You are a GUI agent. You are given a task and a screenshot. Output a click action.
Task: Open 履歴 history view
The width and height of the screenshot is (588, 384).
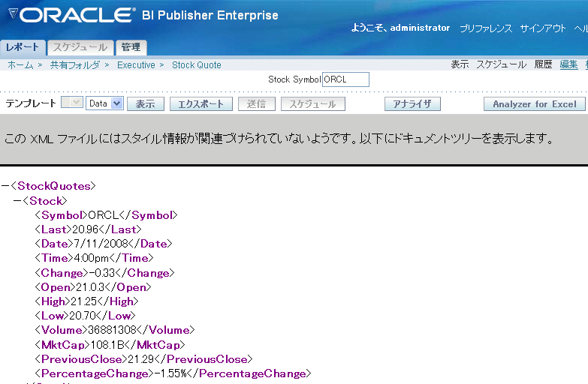(543, 64)
